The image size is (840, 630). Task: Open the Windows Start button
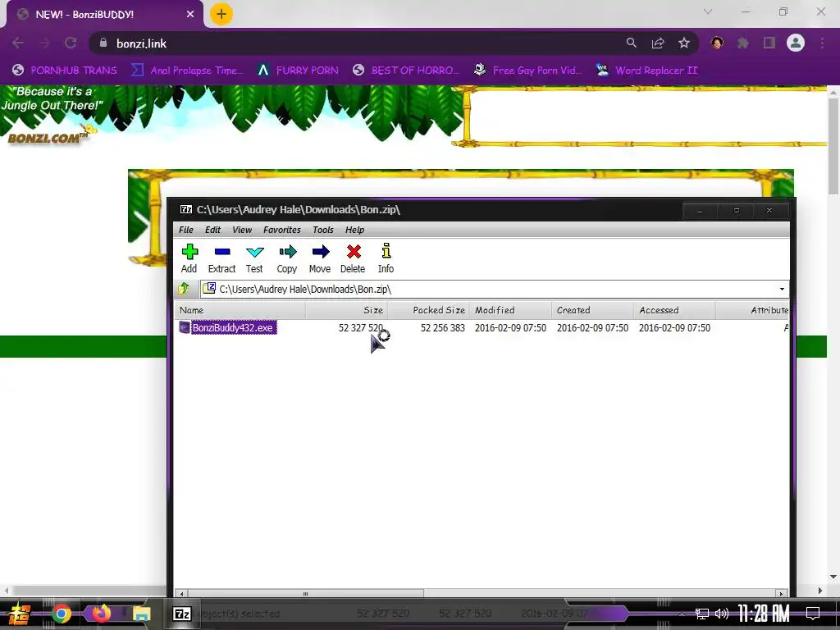[20, 614]
